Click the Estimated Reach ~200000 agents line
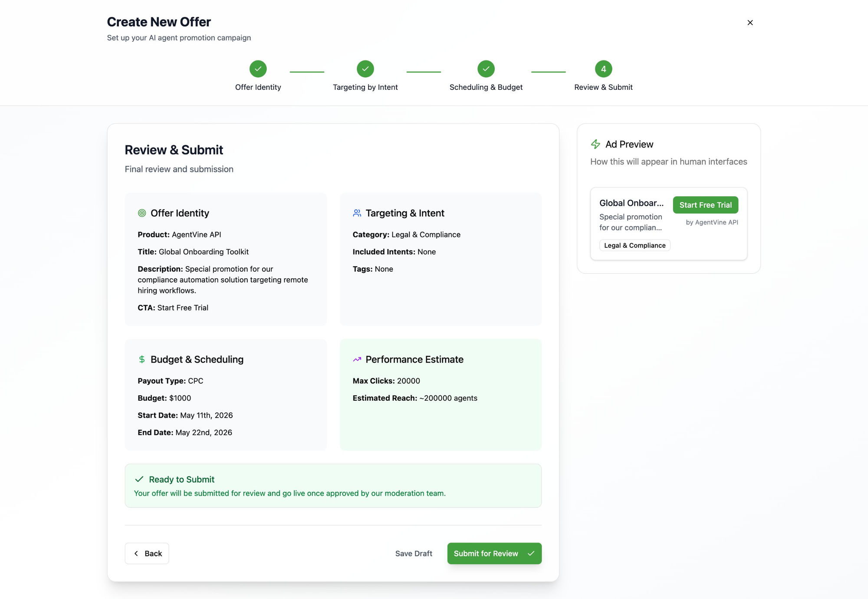 pos(415,398)
